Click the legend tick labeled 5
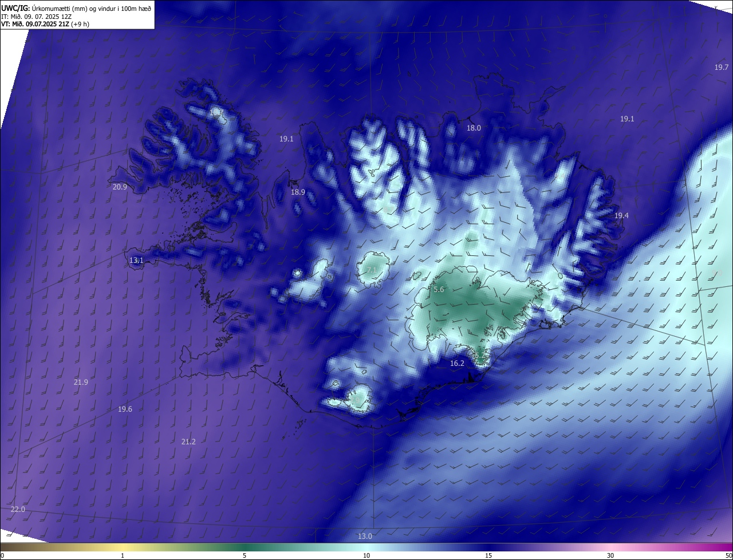The width and height of the screenshot is (733, 560). pos(245,555)
